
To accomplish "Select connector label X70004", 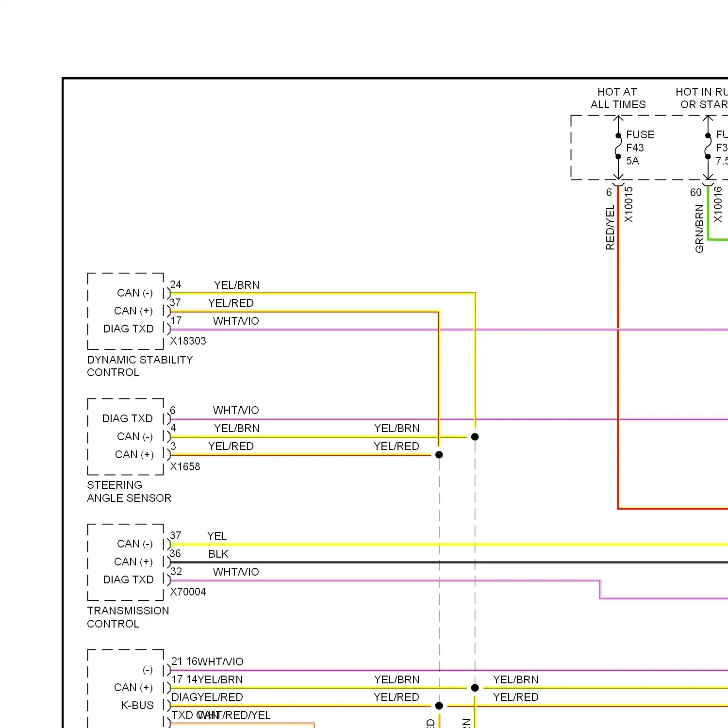I will point(188,592).
